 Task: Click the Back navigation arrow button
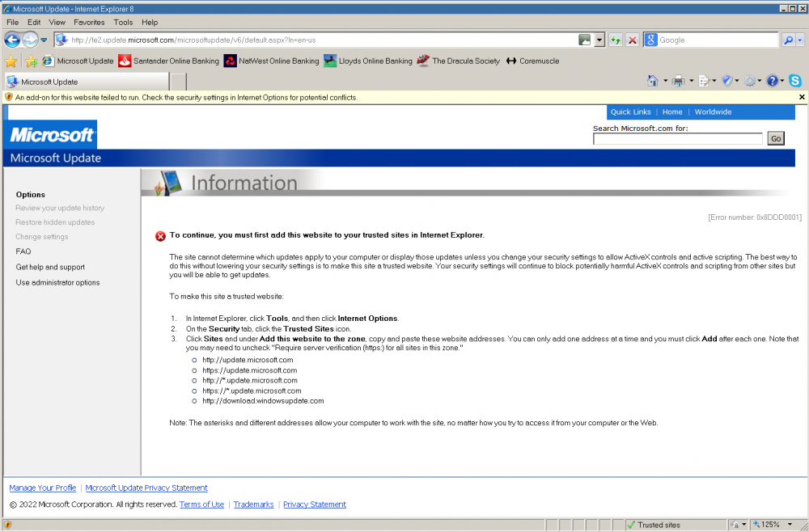click(x=13, y=40)
